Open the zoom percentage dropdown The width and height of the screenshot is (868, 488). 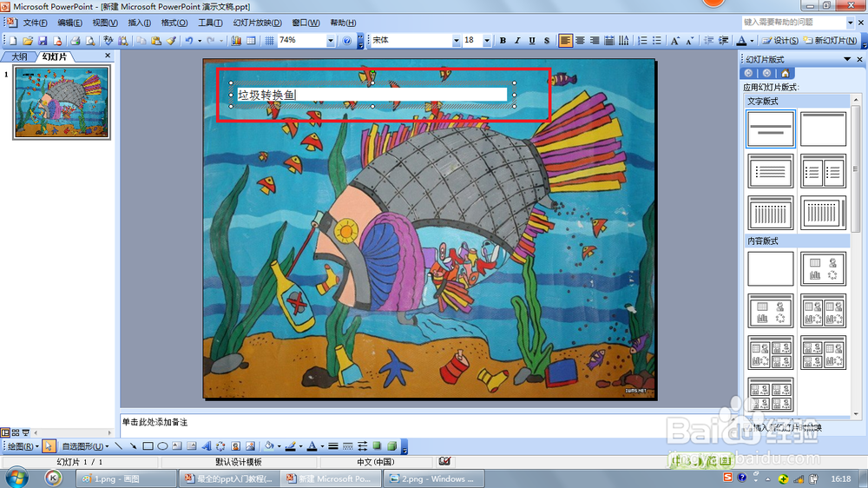331,41
